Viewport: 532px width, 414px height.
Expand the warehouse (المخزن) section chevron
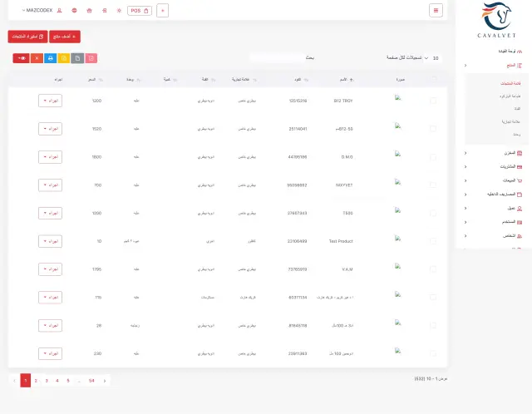click(x=465, y=153)
